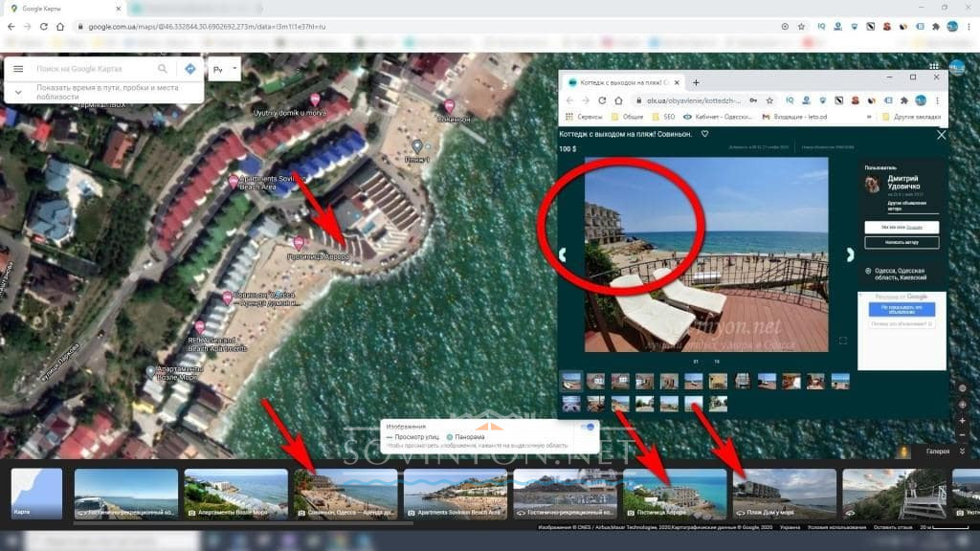
Task: Expand the travel time and traffic panel
Action: 18,92
